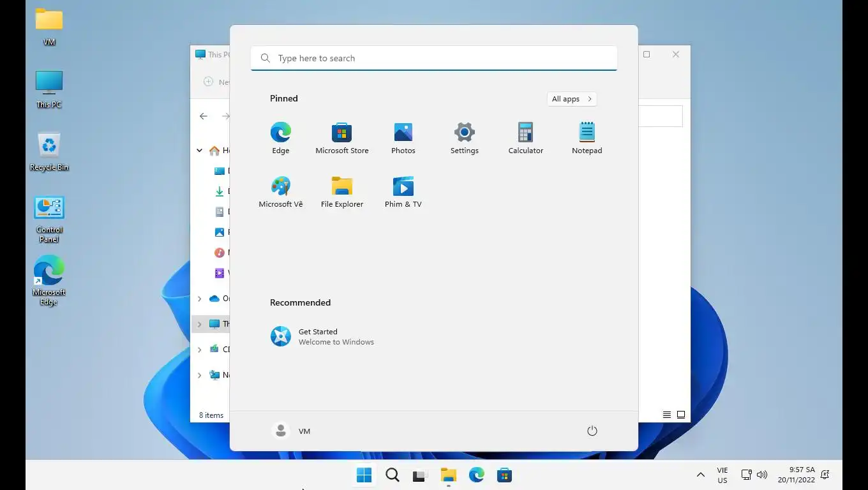Open the VM user account menu
Image resolution: width=868 pixels, height=490 pixels.
pos(291,431)
